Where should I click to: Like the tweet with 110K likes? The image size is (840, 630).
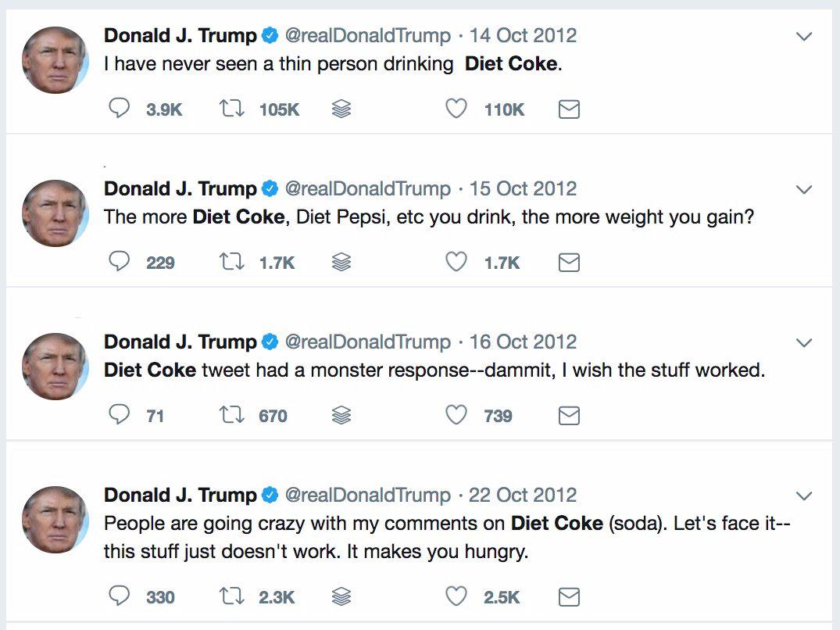tap(456, 109)
